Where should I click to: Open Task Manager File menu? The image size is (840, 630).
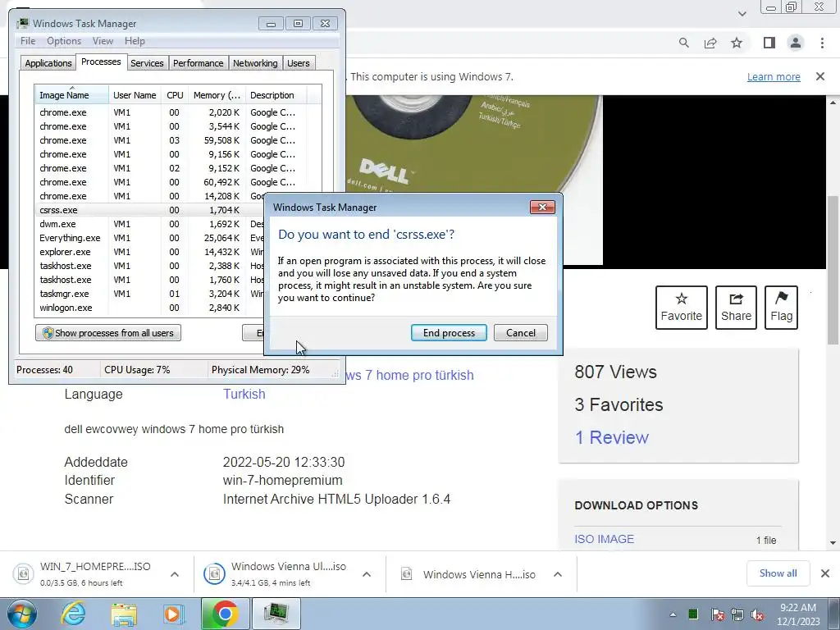point(28,41)
